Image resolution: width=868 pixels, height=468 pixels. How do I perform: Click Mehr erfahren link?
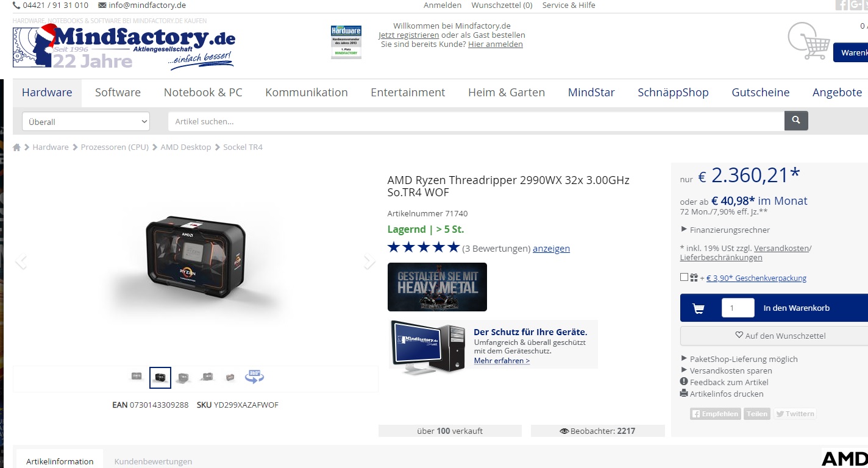pos(502,360)
